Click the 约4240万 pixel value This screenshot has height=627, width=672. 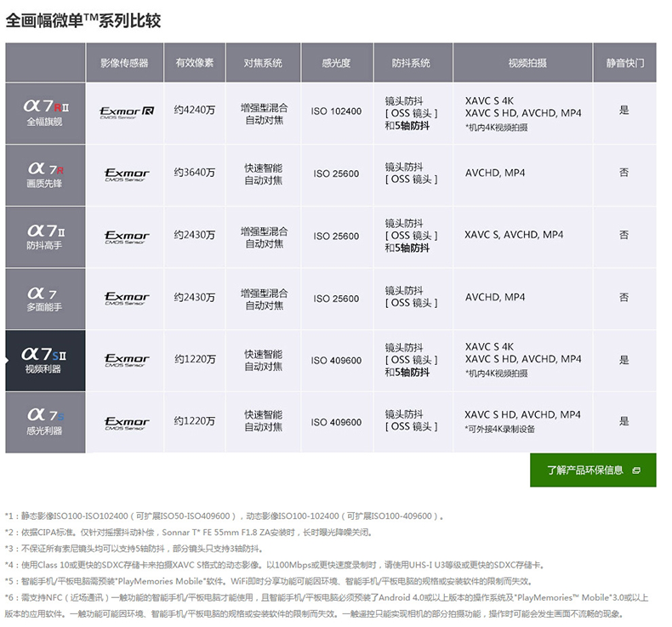point(194,110)
